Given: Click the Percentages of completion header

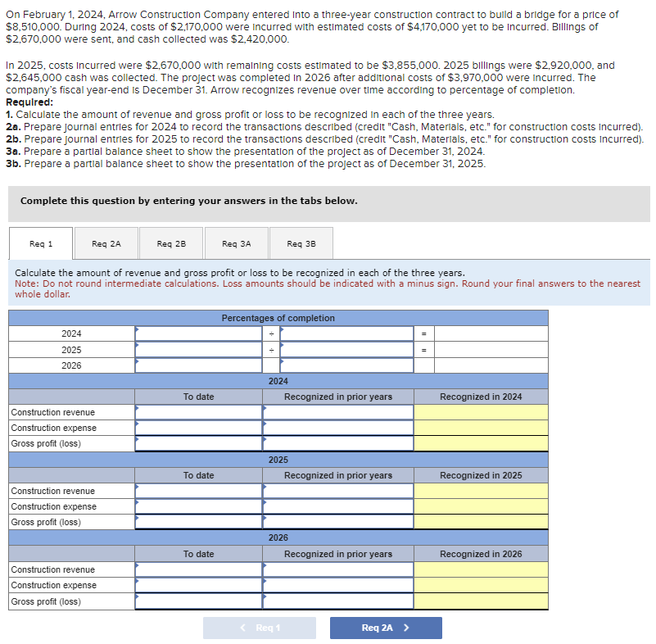Looking at the screenshot, I should click(278, 318).
